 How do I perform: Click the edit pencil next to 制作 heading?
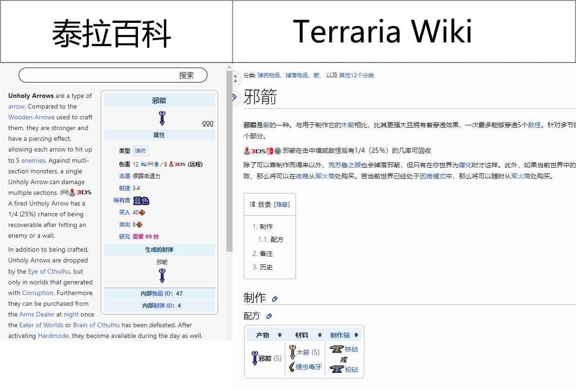pyautogui.click(x=275, y=299)
